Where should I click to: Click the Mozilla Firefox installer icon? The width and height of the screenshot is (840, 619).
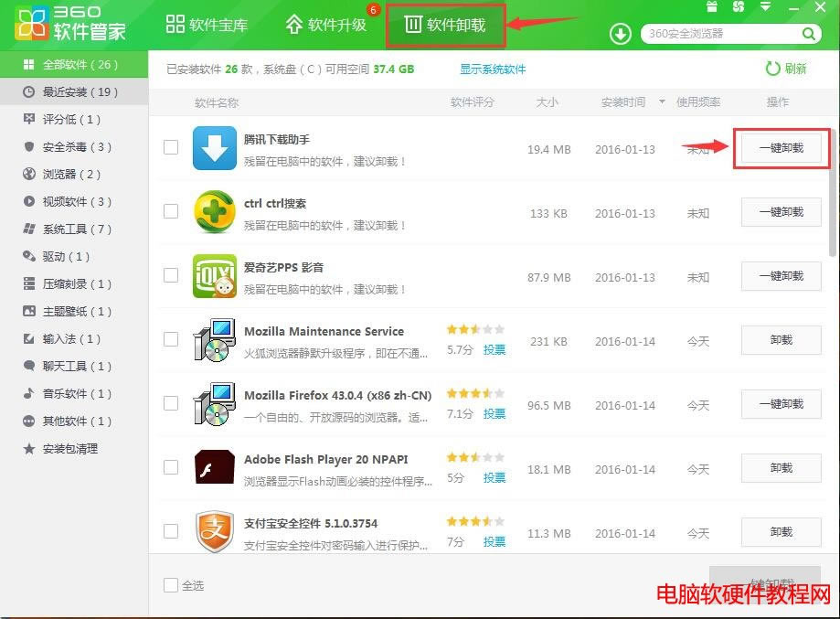pos(215,404)
